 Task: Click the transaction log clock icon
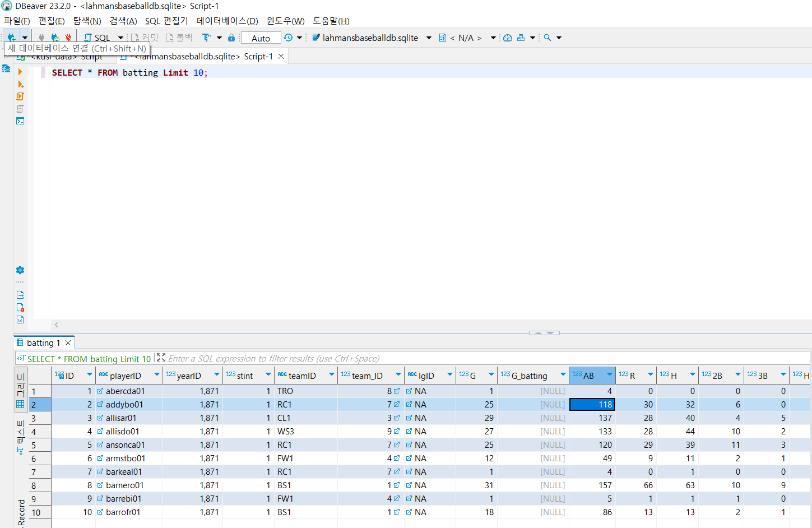click(288, 38)
